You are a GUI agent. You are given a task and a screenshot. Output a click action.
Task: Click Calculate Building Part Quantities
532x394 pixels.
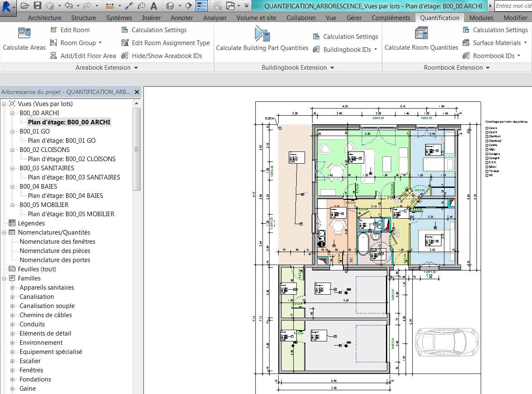262,40
